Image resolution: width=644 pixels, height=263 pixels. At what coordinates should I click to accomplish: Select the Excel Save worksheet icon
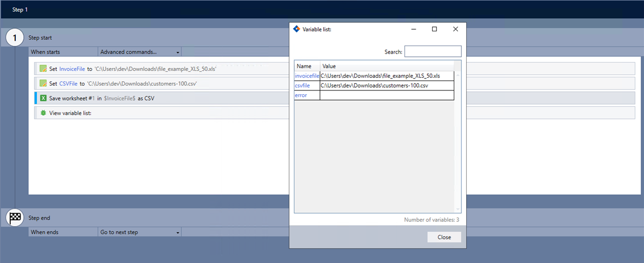click(x=43, y=98)
